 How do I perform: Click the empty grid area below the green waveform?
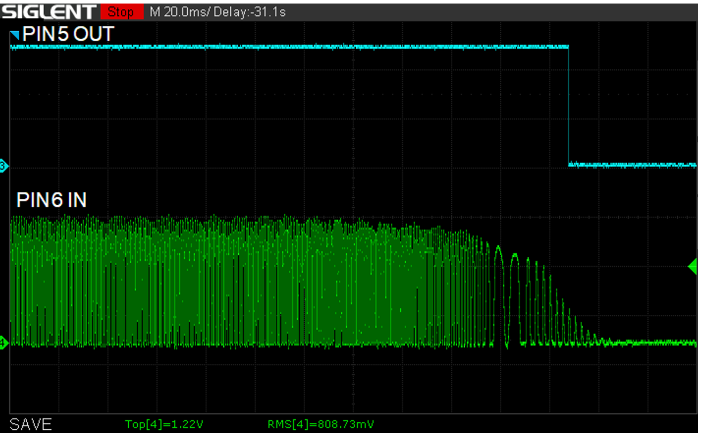pos(353,382)
